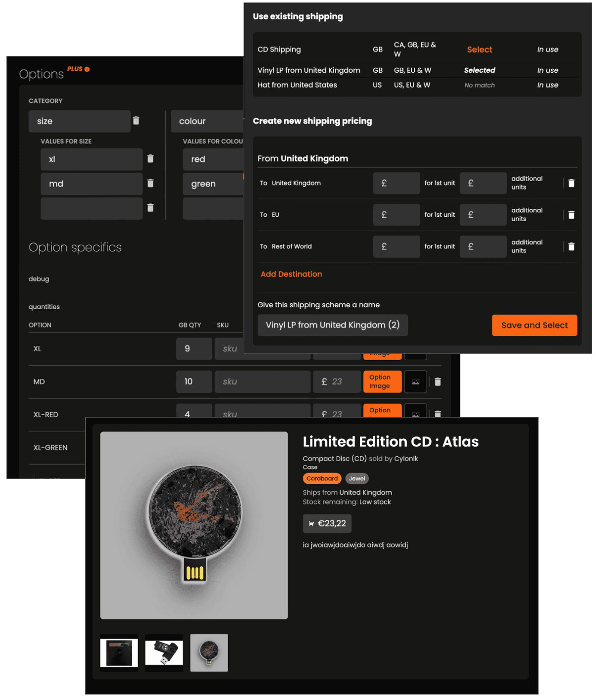This screenshot has height=700, width=596.
Task: Open the first product thumbnail
Action: click(x=119, y=653)
